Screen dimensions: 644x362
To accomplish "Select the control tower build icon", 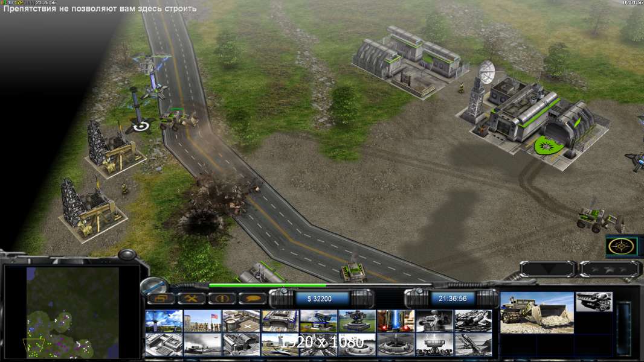I will [164, 321].
